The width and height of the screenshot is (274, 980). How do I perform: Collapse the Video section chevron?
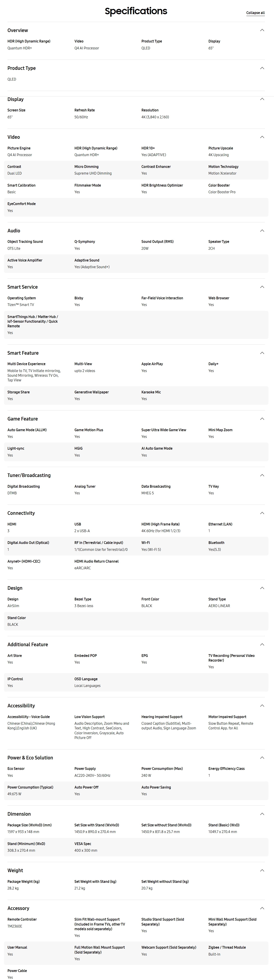(x=262, y=137)
